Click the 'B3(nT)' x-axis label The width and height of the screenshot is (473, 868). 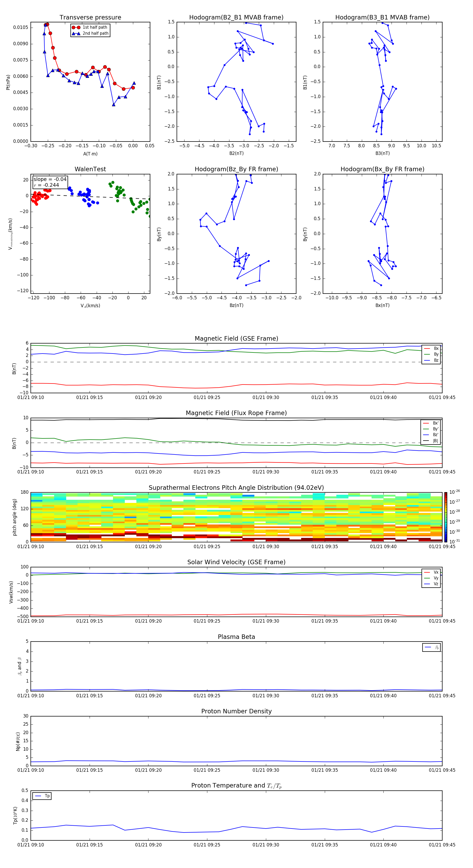coord(382,153)
